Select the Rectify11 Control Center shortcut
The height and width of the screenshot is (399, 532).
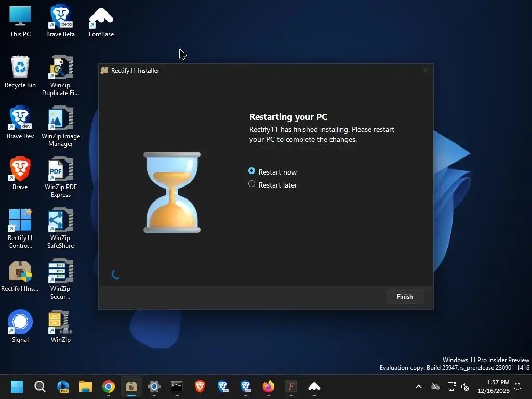click(20, 229)
